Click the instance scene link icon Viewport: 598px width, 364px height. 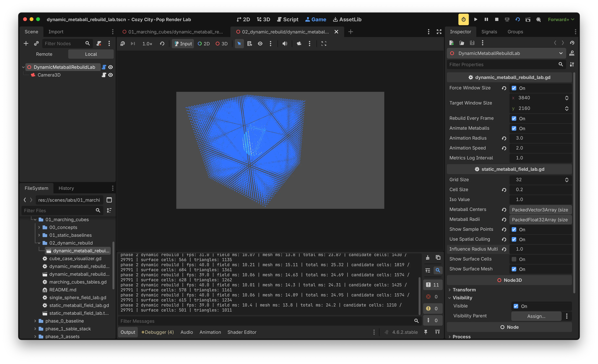point(36,43)
